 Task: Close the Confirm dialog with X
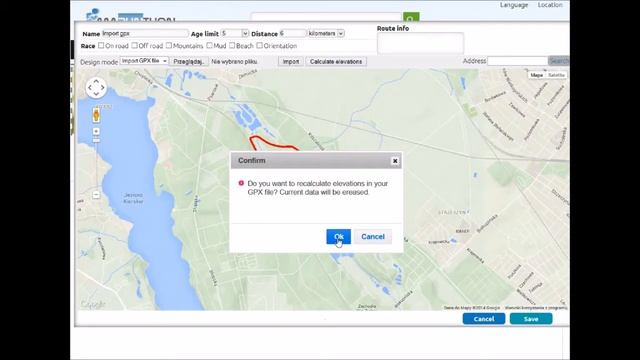[x=395, y=161]
